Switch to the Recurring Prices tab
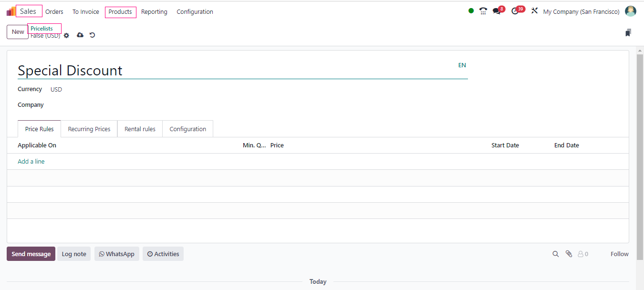Viewport: 644px width, 290px height. [89, 129]
